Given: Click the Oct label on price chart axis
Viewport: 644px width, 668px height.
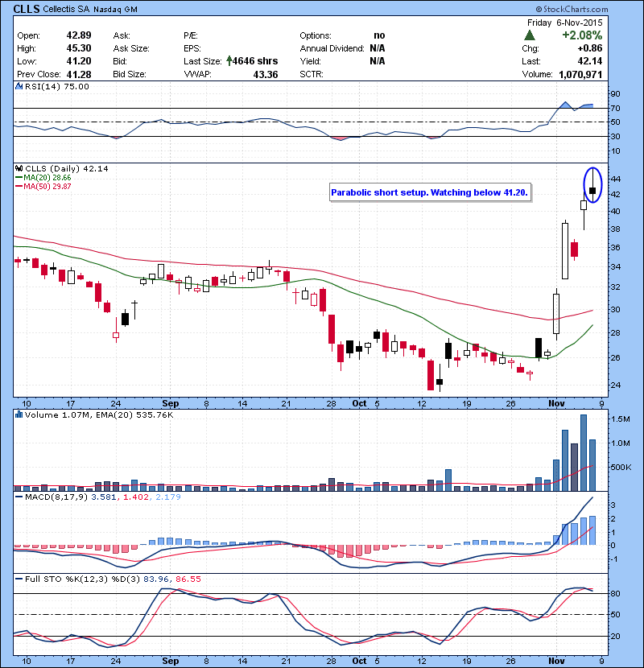Looking at the screenshot, I should click(359, 403).
